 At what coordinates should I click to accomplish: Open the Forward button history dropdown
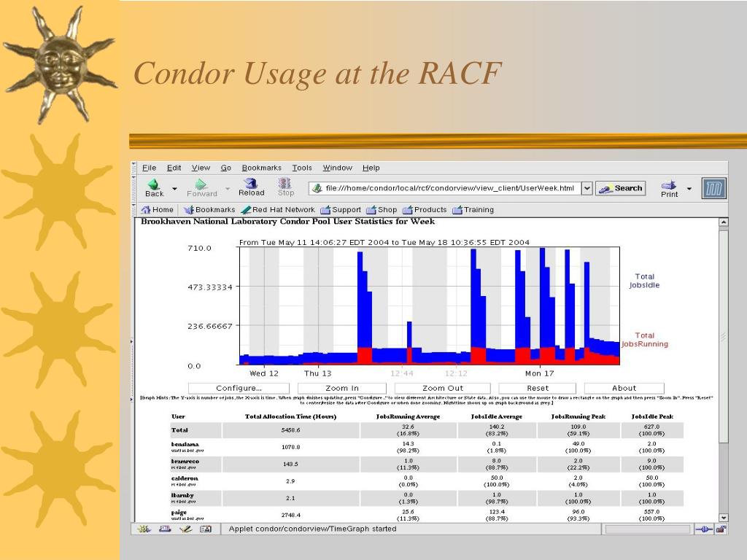coord(228,189)
